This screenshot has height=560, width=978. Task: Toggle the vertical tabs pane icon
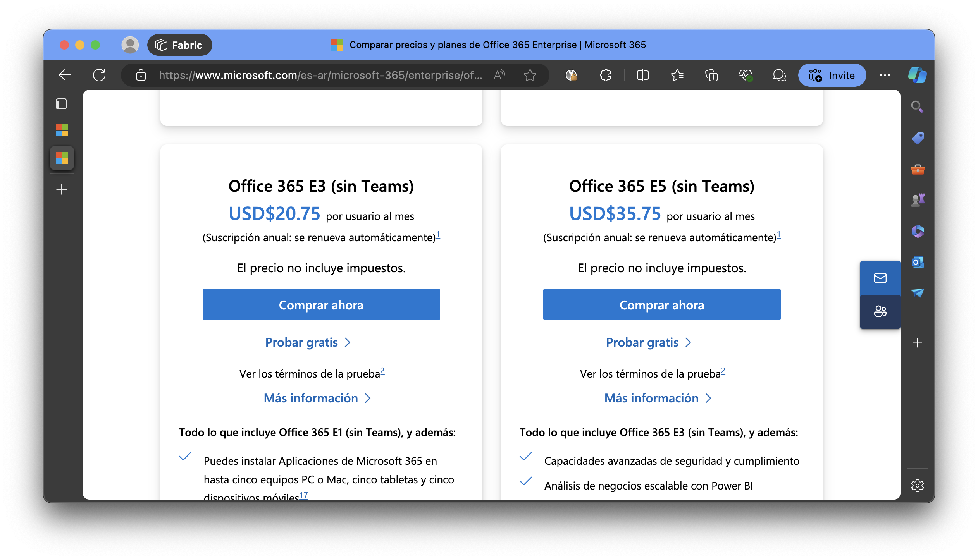point(61,104)
